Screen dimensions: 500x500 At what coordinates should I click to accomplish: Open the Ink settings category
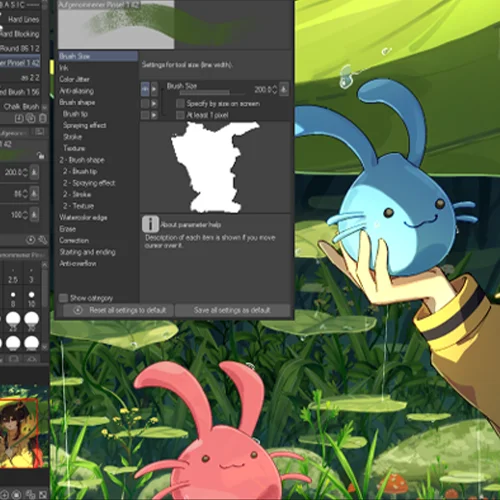click(x=98, y=68)
